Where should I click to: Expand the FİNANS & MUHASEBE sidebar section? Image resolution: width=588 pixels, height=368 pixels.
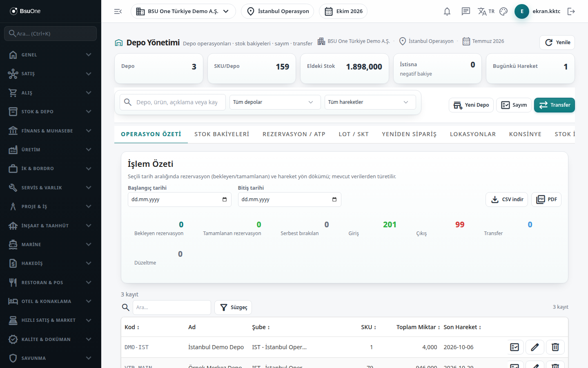[x=51, y=131]
